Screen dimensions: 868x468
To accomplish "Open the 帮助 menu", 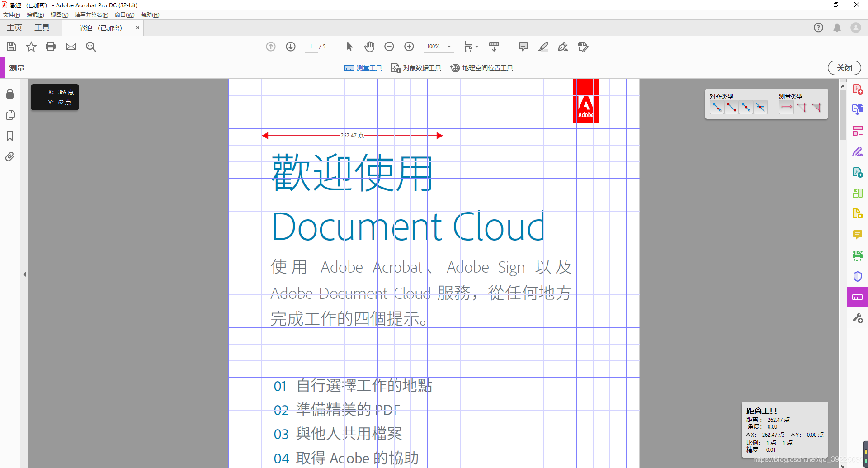I will point(150,14).
